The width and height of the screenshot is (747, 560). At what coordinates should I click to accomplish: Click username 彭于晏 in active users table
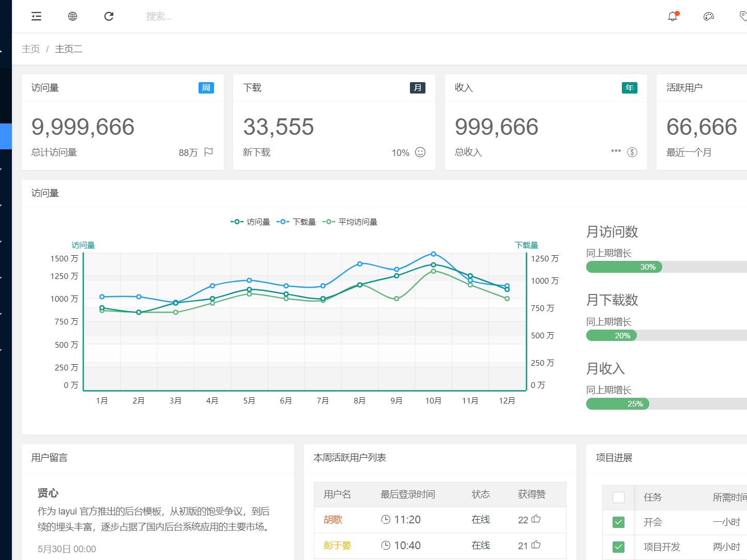pos(338,545)
